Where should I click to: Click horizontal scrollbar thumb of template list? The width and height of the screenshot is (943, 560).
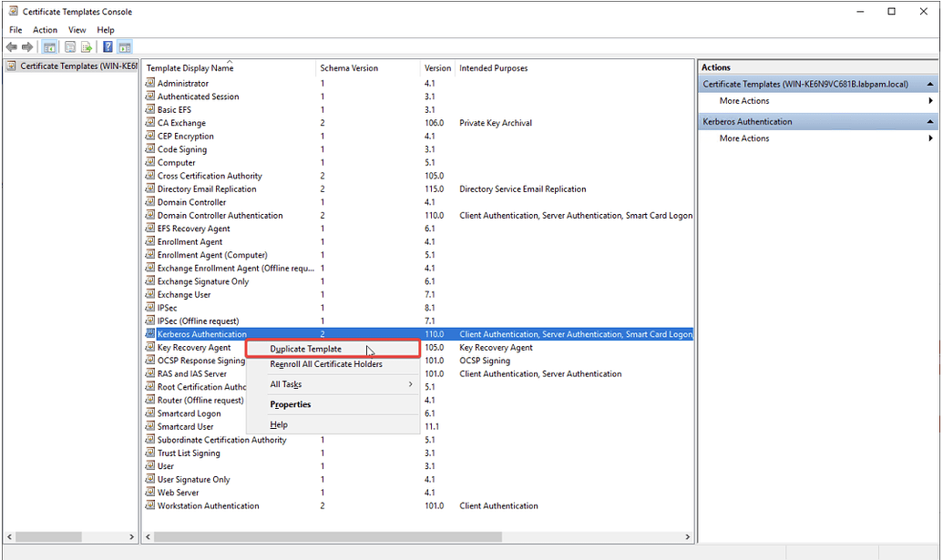click(x=328, y=536)
